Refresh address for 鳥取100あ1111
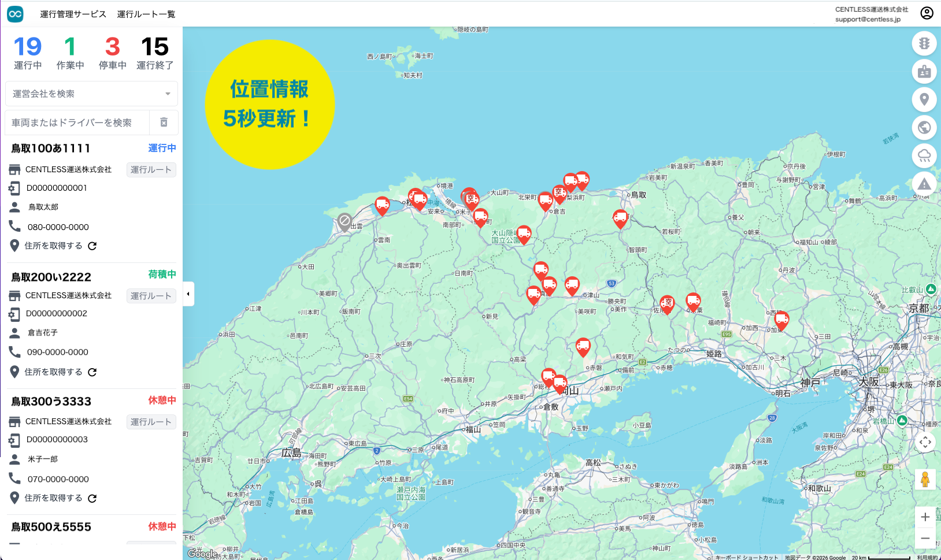The width and height of the screenshot is (941, 560). (x=92, y=246)
